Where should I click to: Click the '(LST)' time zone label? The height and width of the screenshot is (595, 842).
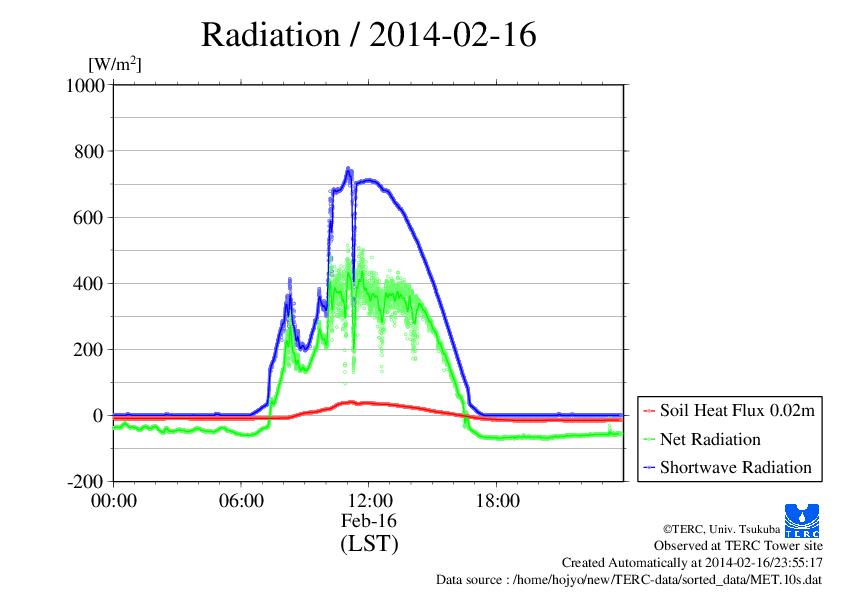click(369, 543)
